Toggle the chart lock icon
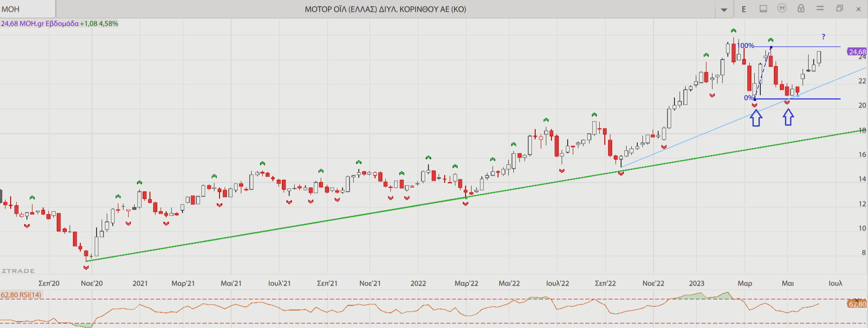Screen dimensions: 868x328 (x=801, y=8)
